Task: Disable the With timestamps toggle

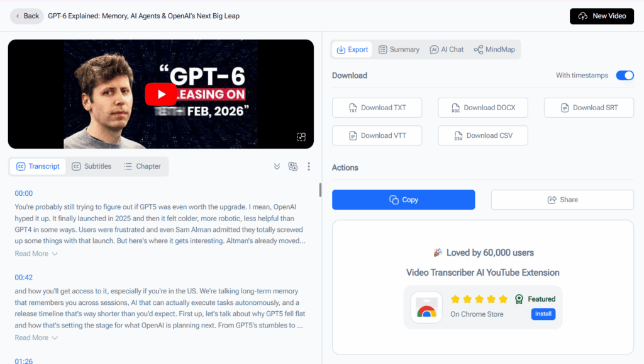Action: (625, 74)
